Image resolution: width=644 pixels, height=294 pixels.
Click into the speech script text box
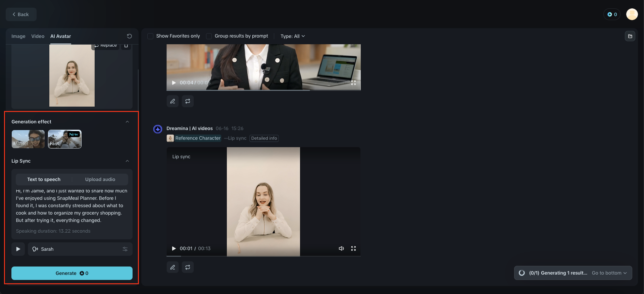click(72, 205)
